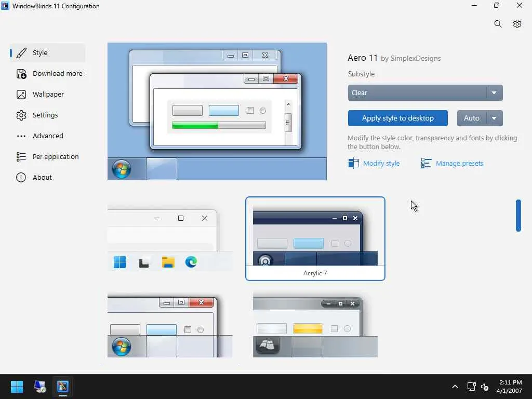Select the Acrylic 7 style thumbnail

(315, 238)
